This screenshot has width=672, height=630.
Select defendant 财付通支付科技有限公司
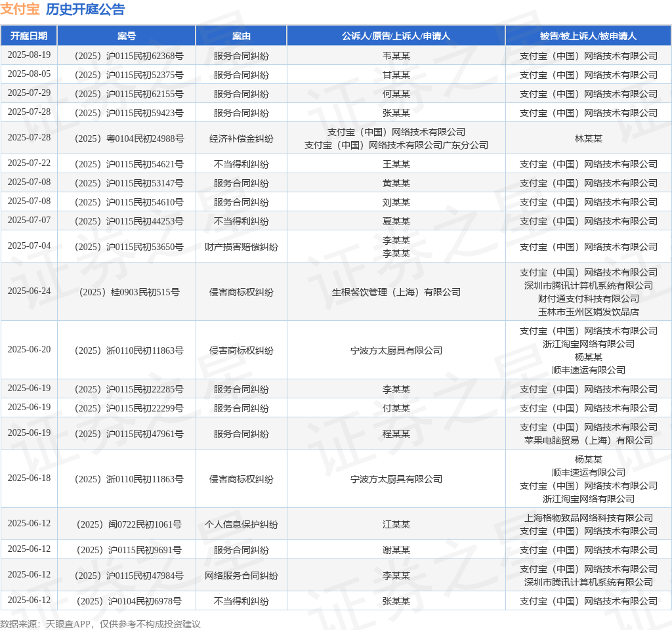(x=588, y=299)
